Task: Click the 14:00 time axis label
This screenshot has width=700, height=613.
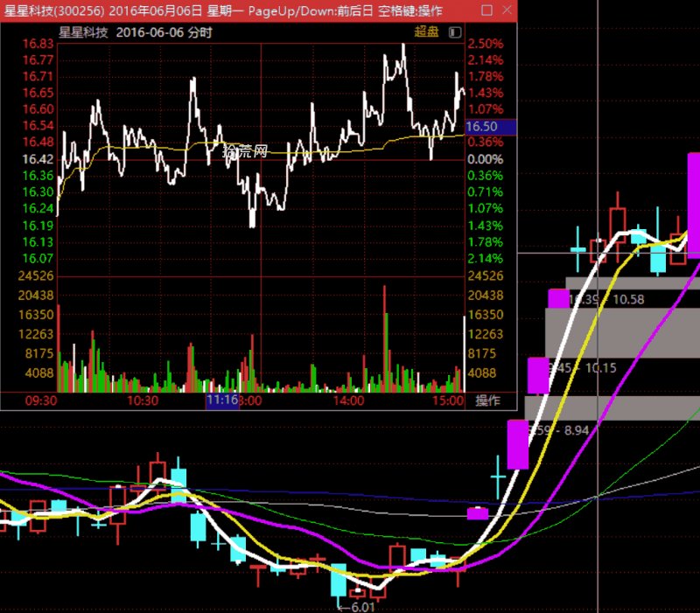Action: pos(348,401)
